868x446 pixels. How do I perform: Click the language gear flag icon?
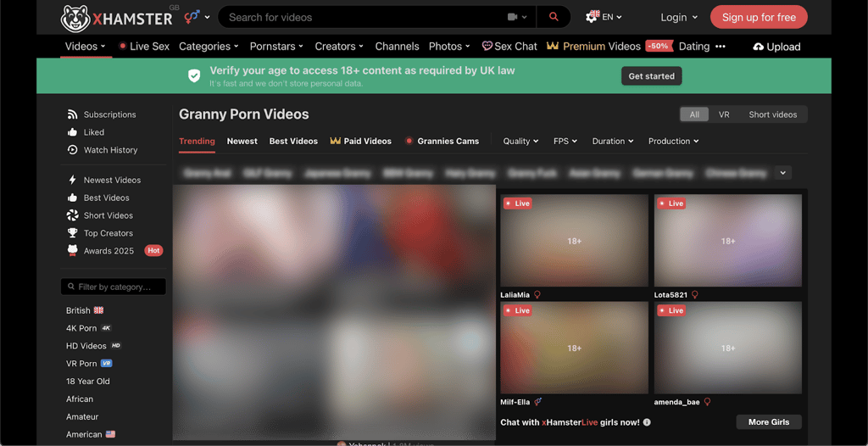pyautogui.click(x=593, y=17)
